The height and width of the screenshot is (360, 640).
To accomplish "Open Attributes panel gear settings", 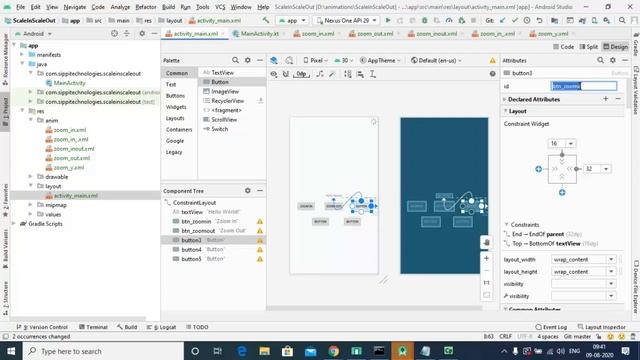I will [x=613, y=60].
